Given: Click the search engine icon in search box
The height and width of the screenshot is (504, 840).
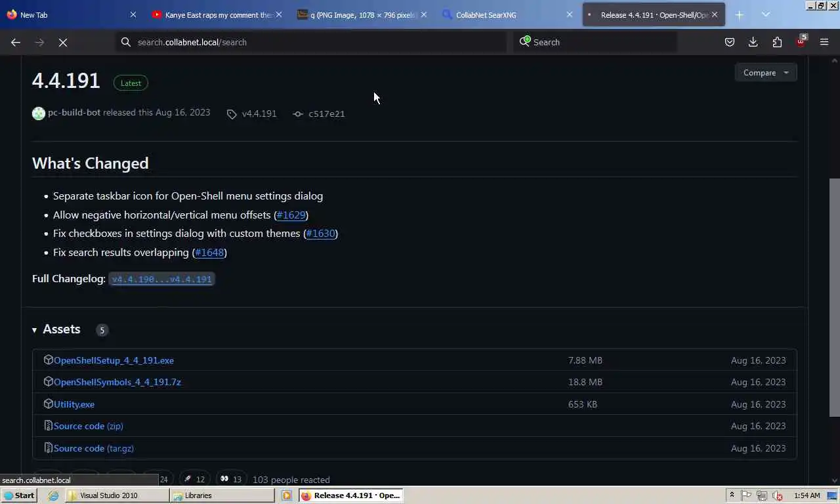Looking at the screenshot, I should [525, 41].
